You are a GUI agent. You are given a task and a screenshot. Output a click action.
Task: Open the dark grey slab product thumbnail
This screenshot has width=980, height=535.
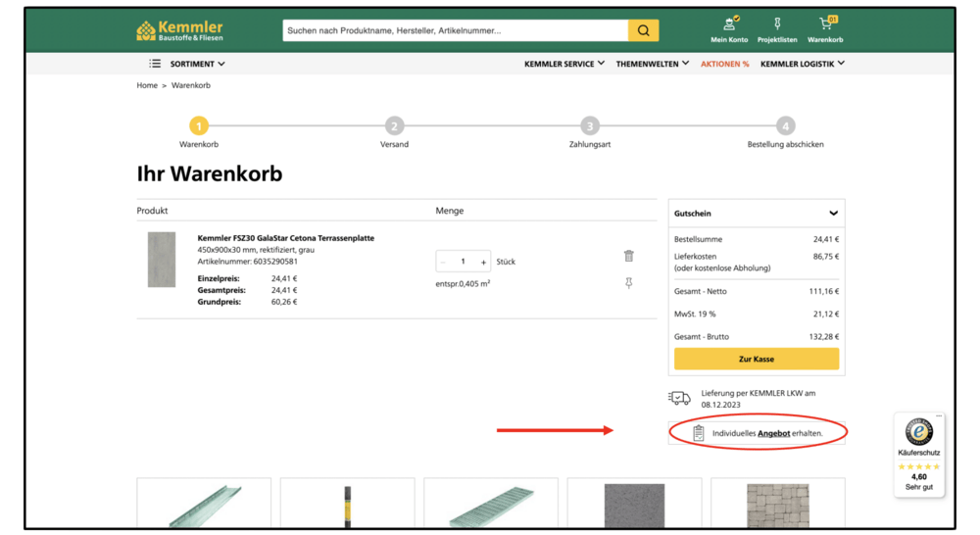coord(634,505)
